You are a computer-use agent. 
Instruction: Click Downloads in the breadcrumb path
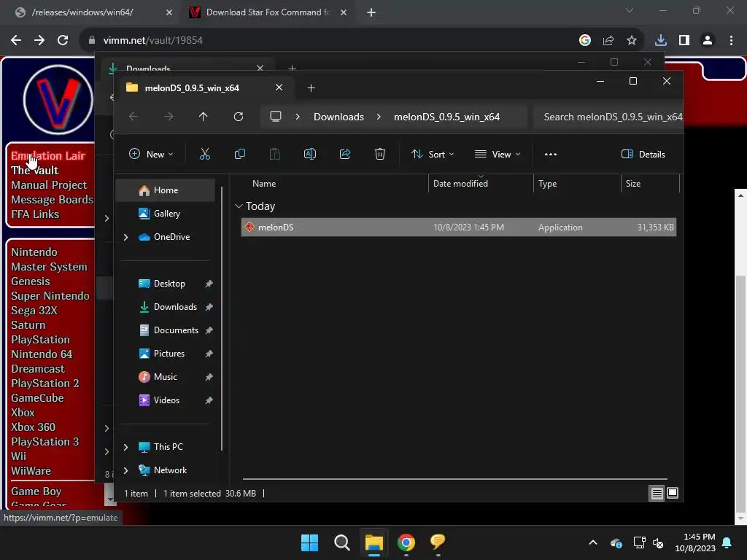(338, 117)
